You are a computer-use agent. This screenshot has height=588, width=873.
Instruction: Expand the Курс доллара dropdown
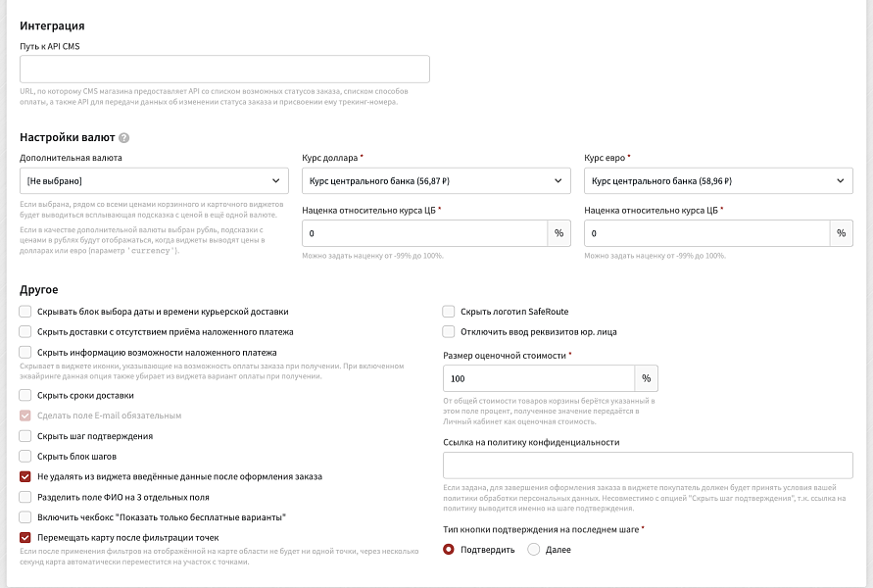pyautogui.click(x=436, y=181)
